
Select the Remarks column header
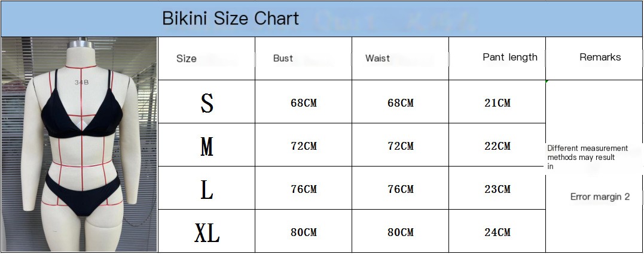pyautogui.click(x=600, y=58)
